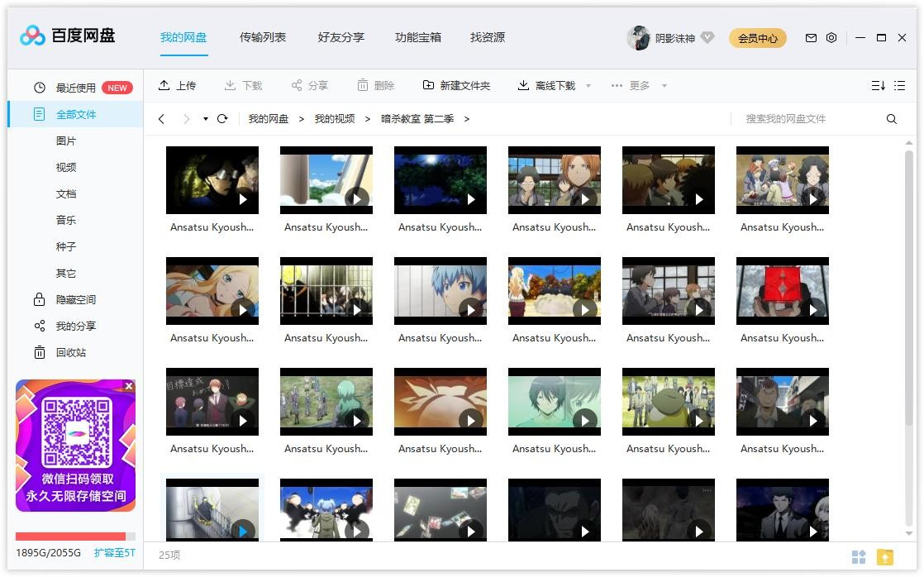Viewport: 924px width, 577px height.
Task: Expand the 离线下载 dropdown arrow
Action: 588,85
